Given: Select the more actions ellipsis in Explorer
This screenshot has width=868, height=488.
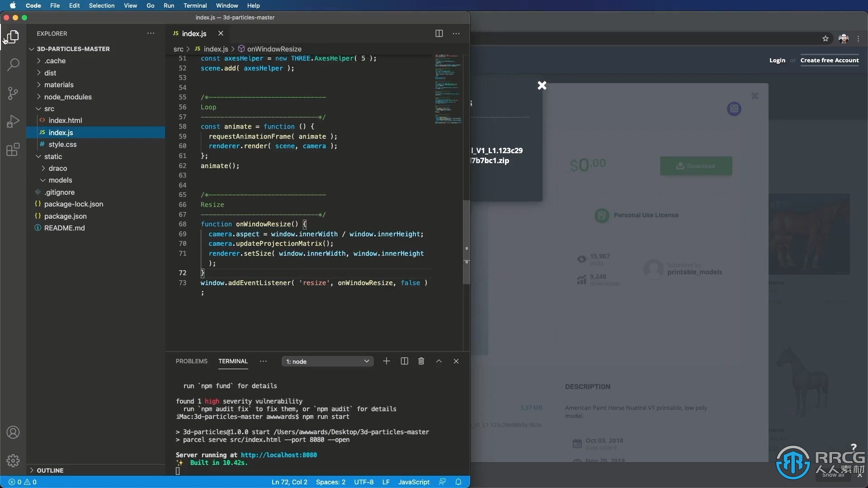Looking at the screenshot, I should point(151,33).
